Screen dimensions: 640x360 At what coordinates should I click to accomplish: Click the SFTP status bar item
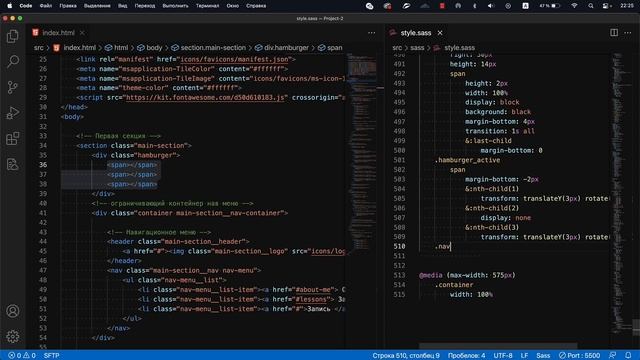51,356
